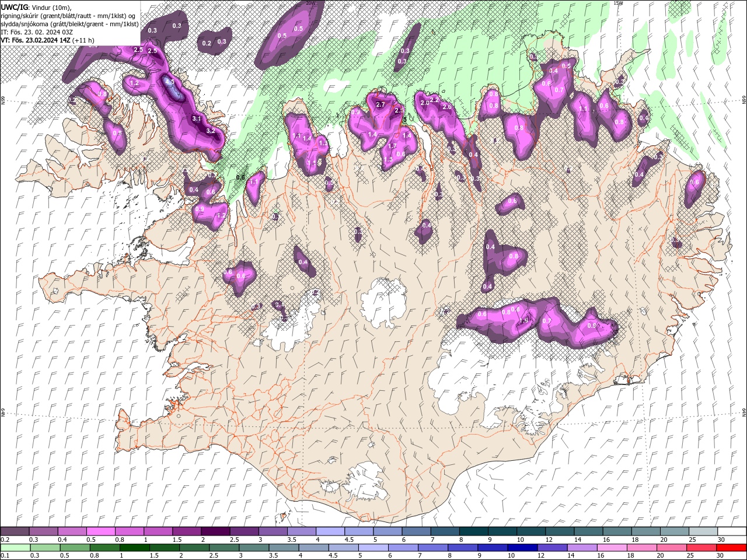Click the valid time VT: Fös. 23.02.2024 14Z
The height and width of the screenshot is (560, 747).
37,40
